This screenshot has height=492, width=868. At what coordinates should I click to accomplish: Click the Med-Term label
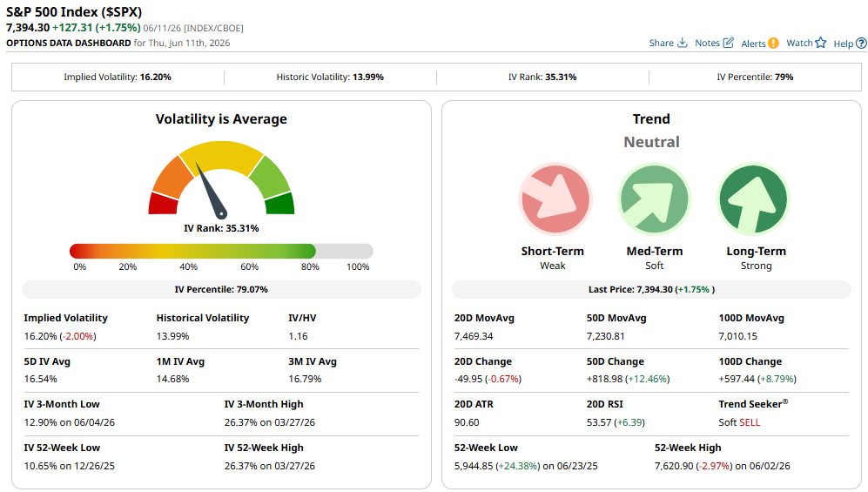[655, 252]
